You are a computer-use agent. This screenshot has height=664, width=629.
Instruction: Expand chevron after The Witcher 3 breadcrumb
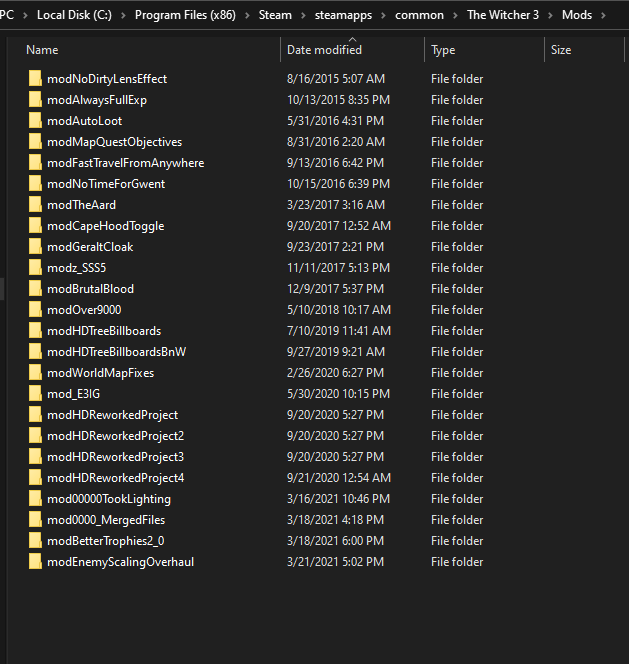pyautogui.click(x=551, y=15)
